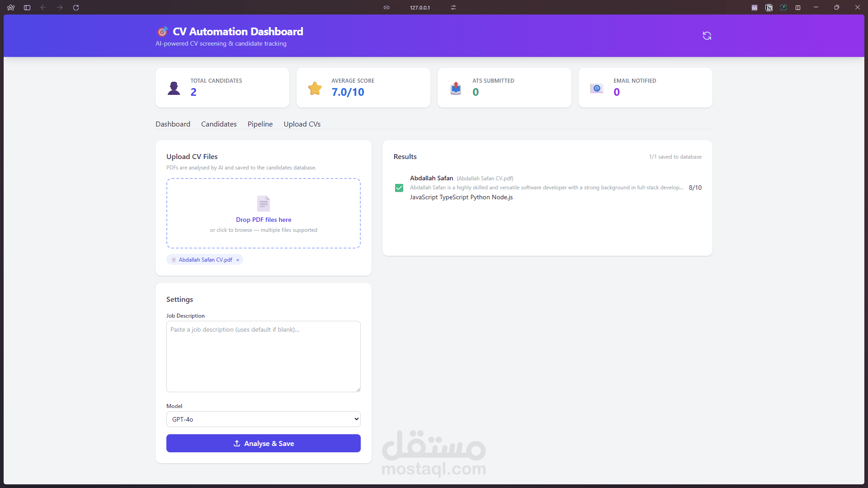Click the 127.0.0.1 address bar

pyautogui.click(x=420, y=8)
